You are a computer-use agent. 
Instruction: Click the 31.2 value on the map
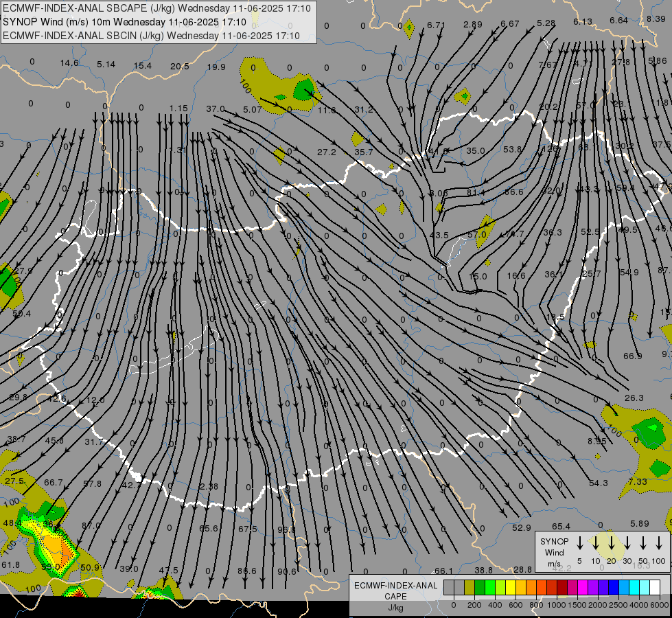point(363,109)
